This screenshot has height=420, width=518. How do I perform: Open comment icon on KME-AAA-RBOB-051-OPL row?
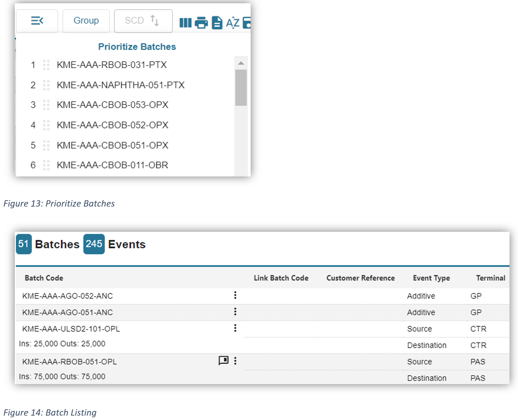tap(223, 361)
